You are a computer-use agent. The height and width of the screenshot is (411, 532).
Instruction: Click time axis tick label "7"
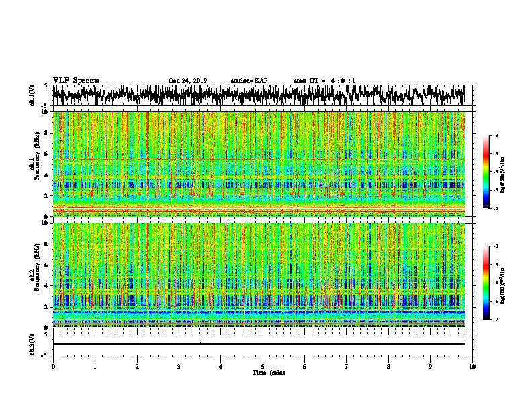click(x=347, y=367)
